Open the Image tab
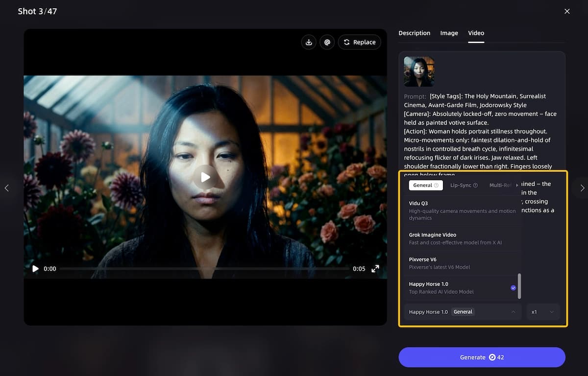The width and height of the screenshot is (588, 376). coord(449,33)
